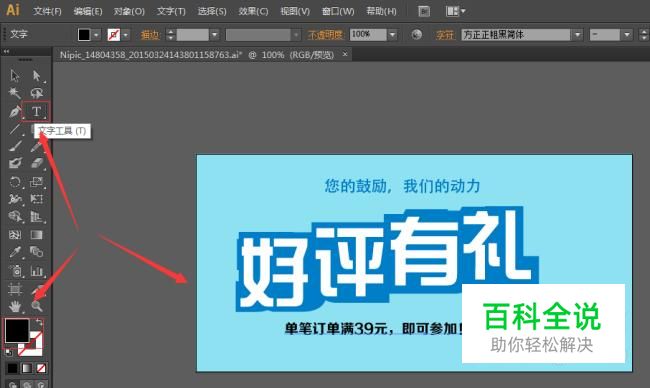Image resolution: width=650 pixels, height=388 pixels.
Task: Select the Gradient tool
Action: [36, 235]
